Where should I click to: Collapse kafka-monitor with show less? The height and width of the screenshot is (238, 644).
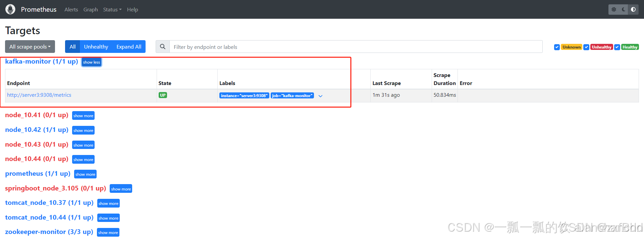[x=92, y=62]
